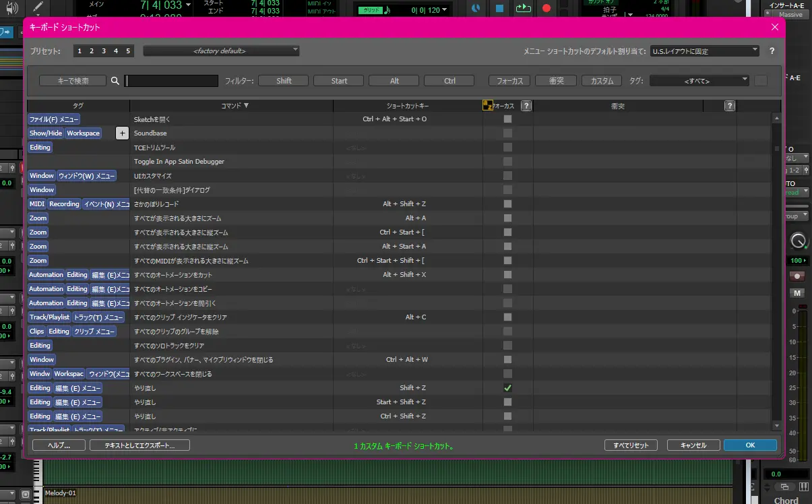Click the help question mark beside the layout dropdown
The height and width of the screenshot is (504, 812).
click(x=772, y=50)
